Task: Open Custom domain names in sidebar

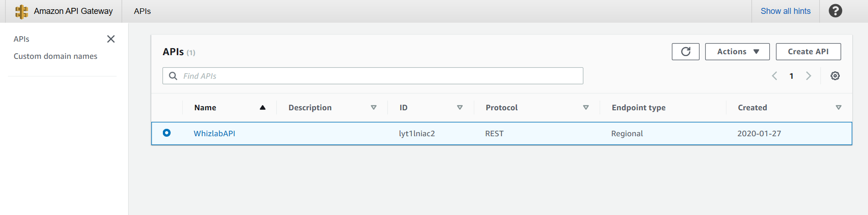Action: click(56, 56)
